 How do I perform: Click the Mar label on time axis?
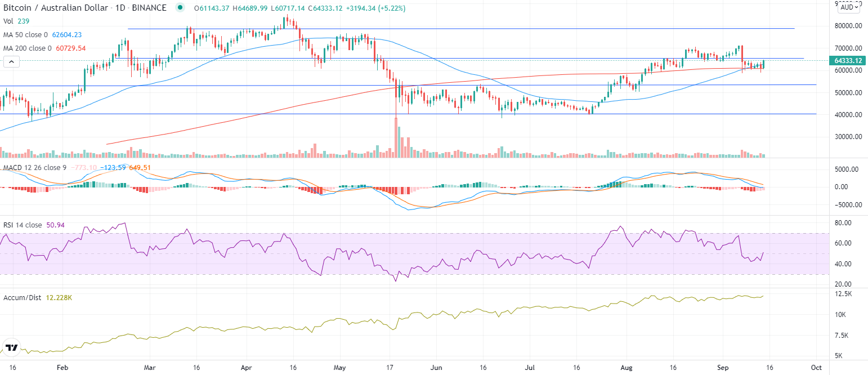[x=150, y=367]
